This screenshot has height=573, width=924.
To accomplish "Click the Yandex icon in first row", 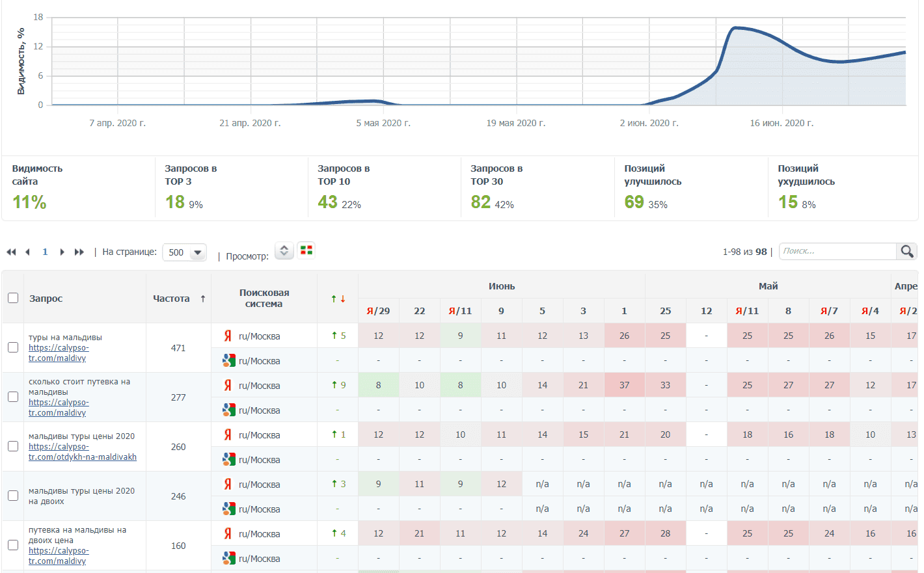I will coord(228,336).
